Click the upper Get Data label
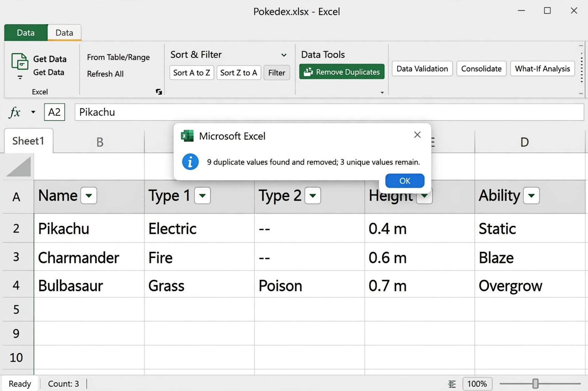 click(50, 59)
